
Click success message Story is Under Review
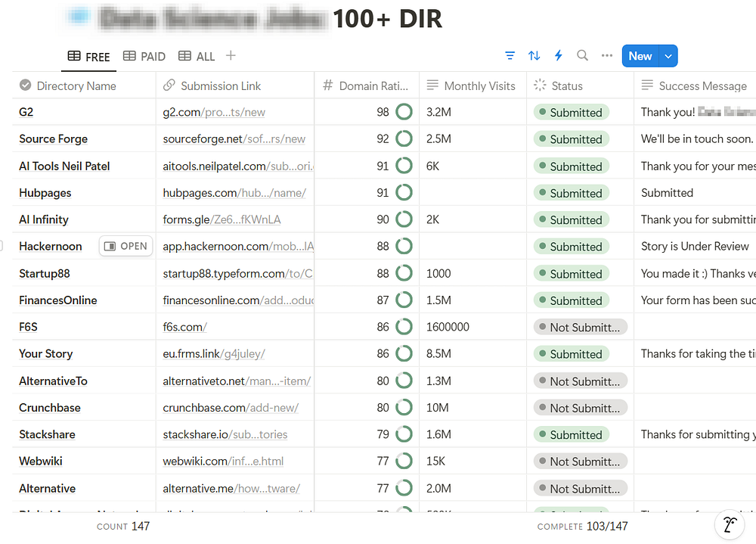[x=695, y=246]
